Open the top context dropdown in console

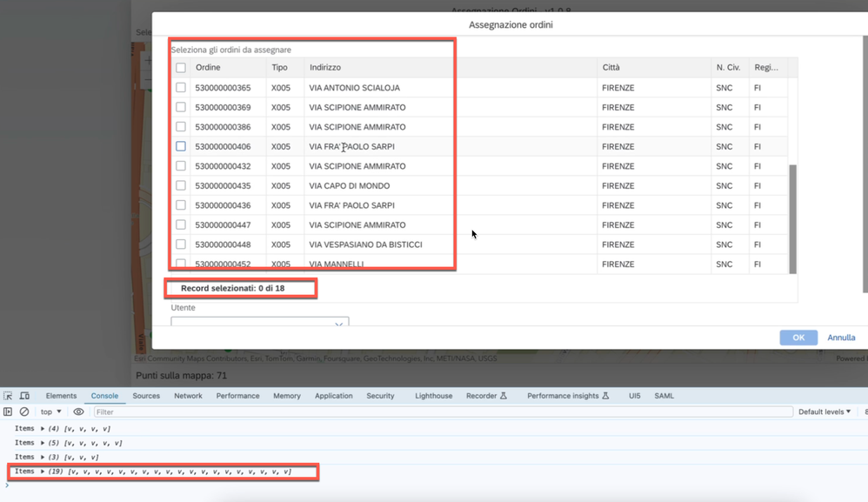pos(50,412)
